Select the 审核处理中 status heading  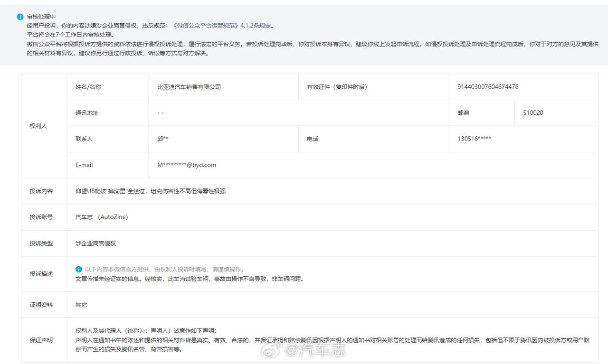(x=41, y=17)
